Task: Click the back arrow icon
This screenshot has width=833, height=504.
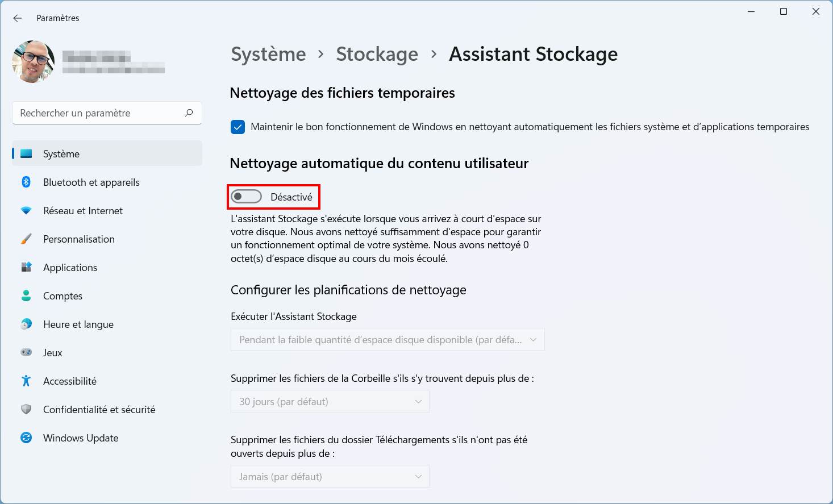Action: 18,18
